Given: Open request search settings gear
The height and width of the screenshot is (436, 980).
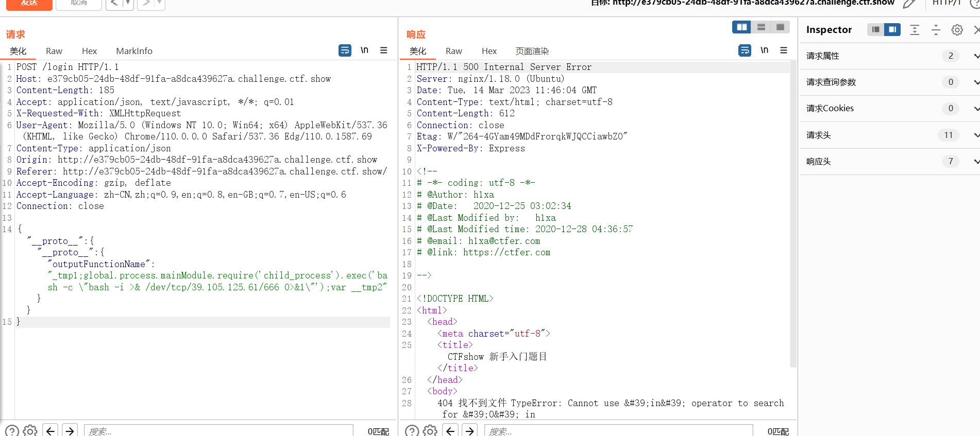Looking at the screenshot, I should pyautogui.click(x=30, y=431).
